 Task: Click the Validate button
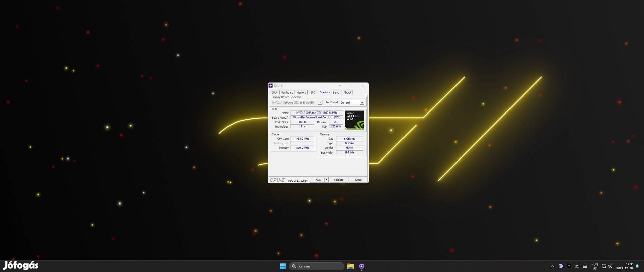pos(339,180)
